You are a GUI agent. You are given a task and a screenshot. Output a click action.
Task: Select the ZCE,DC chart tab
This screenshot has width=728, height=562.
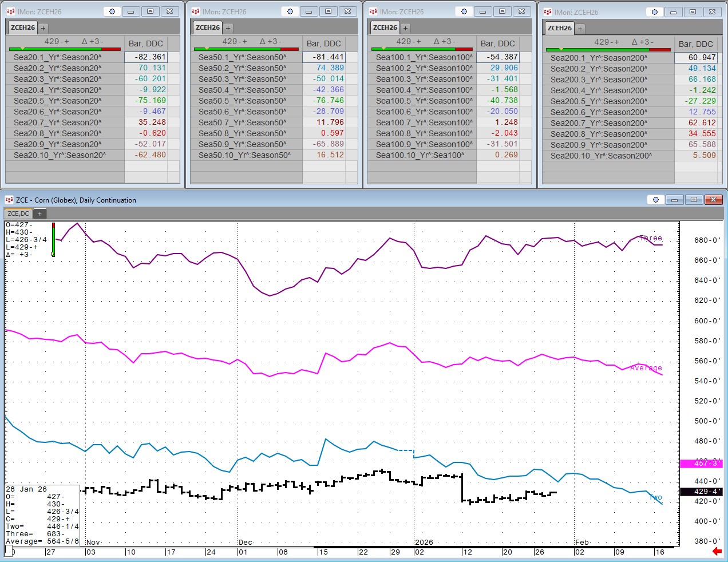pos(18,213)
